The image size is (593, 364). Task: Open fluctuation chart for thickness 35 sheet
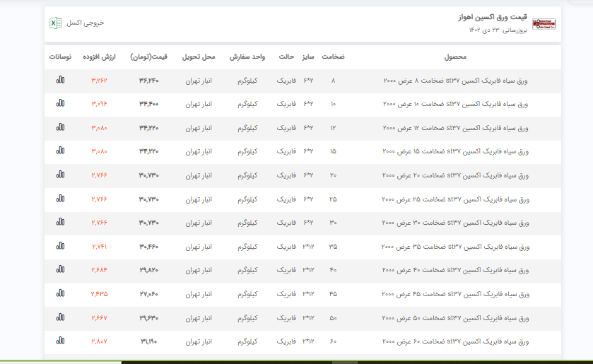click(x=60, y=246)
